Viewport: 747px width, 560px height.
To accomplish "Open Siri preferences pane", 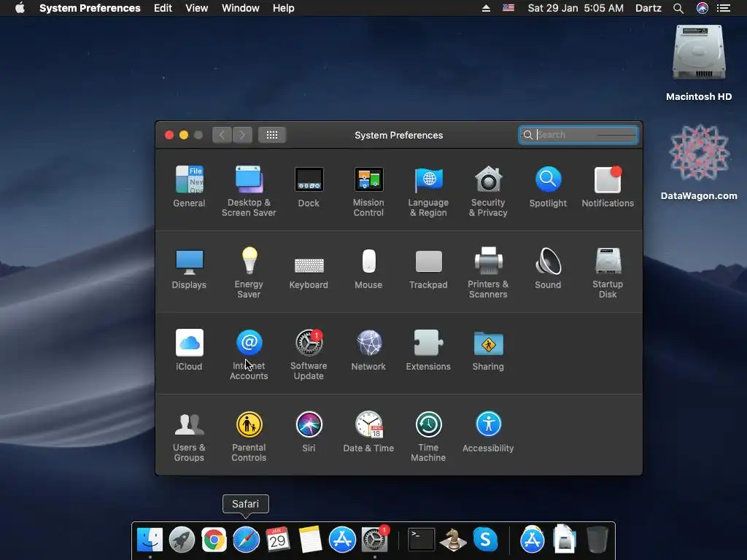I will [x=309, y=432].
